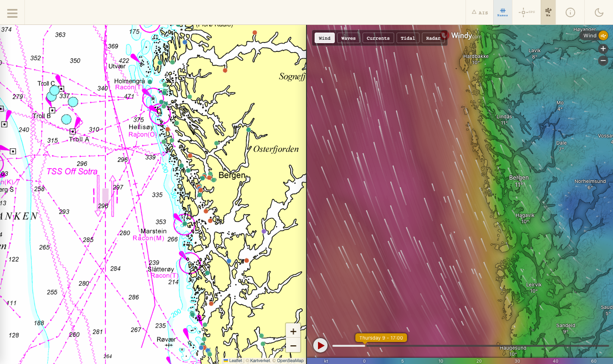This screenshot has height=364, width=613.
Task: Click the Lavik label on Windy map
Action: point(534,50)
